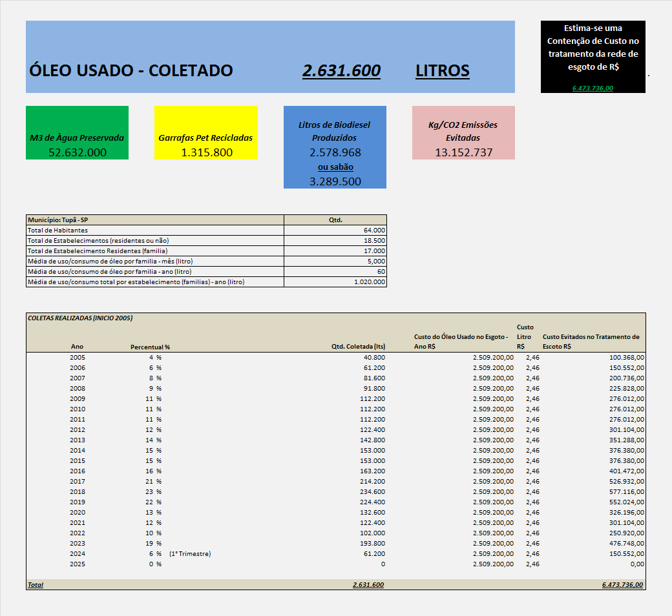
Task: Select the Percentual % column header
Action: pyautogui.click(x=150, y=347)
